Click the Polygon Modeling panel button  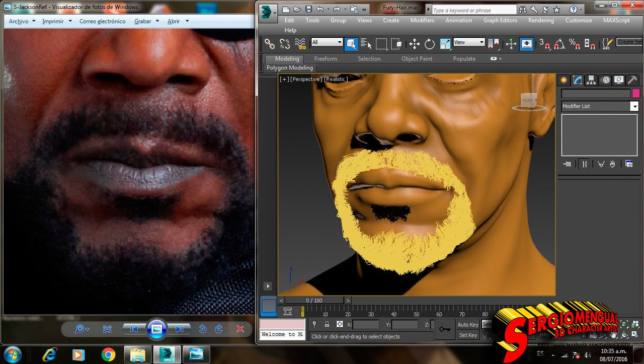pyautogui.click(x=290, y=68)
